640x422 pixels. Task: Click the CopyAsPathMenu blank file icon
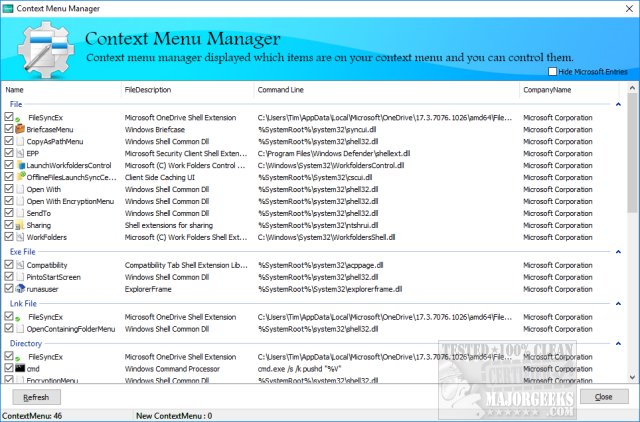20,142
